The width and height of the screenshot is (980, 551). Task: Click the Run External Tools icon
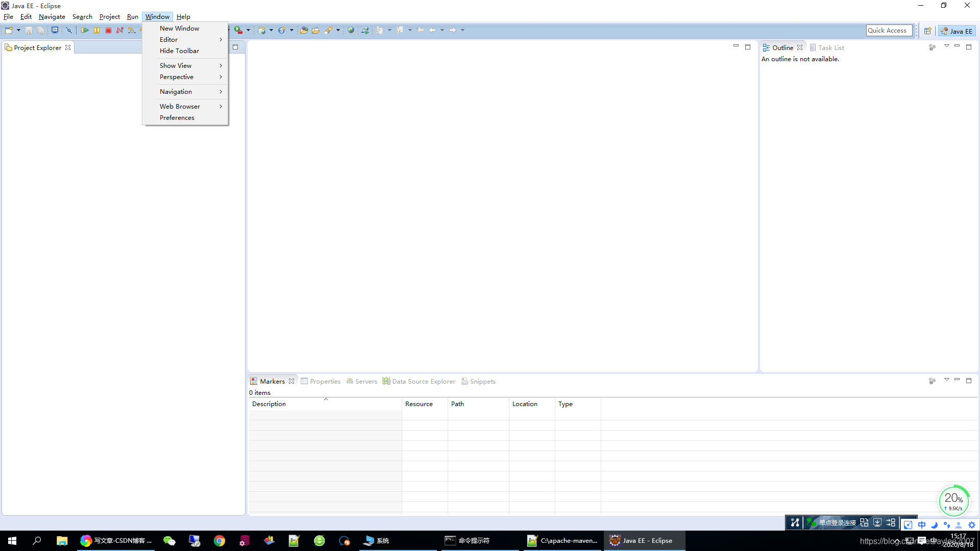tap(238, 31)
